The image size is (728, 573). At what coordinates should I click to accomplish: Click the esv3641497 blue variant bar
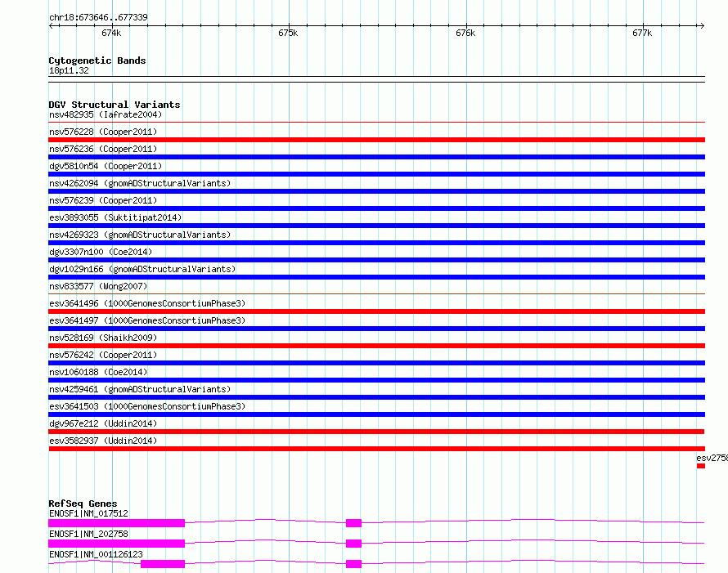pos(376,329)
